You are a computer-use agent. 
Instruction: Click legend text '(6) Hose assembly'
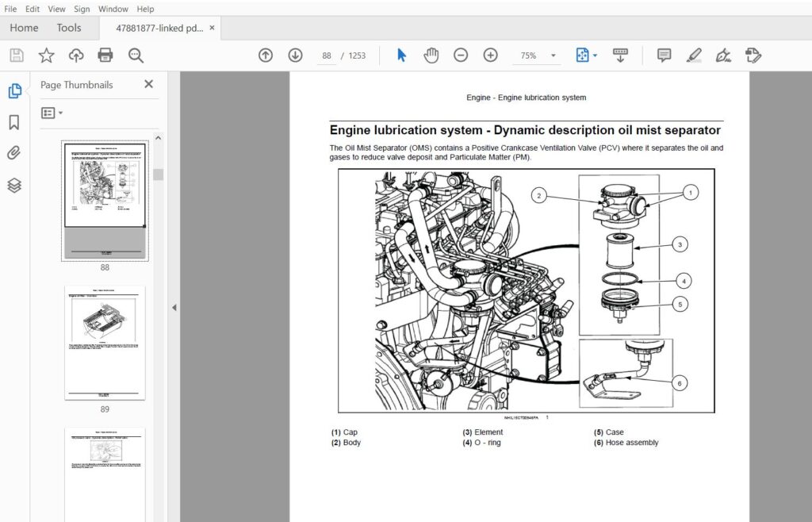coord(626,442)
